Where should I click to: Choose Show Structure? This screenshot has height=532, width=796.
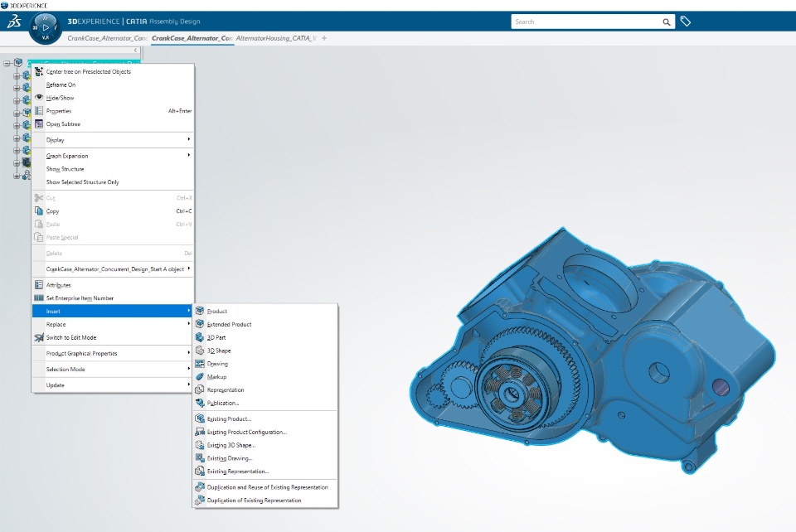point(113,169)
